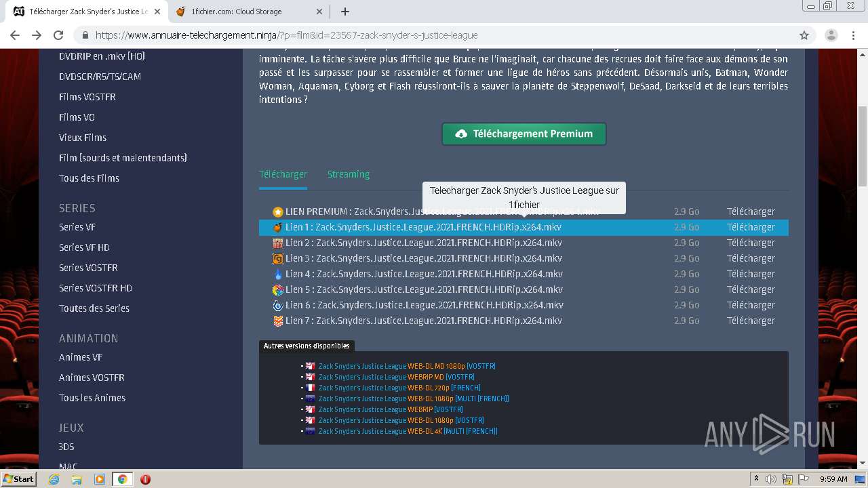Open DVDRIP en .mkv (HQ) category
The height and width of the screenshot is (488, 868).
(x=102, y=56)
